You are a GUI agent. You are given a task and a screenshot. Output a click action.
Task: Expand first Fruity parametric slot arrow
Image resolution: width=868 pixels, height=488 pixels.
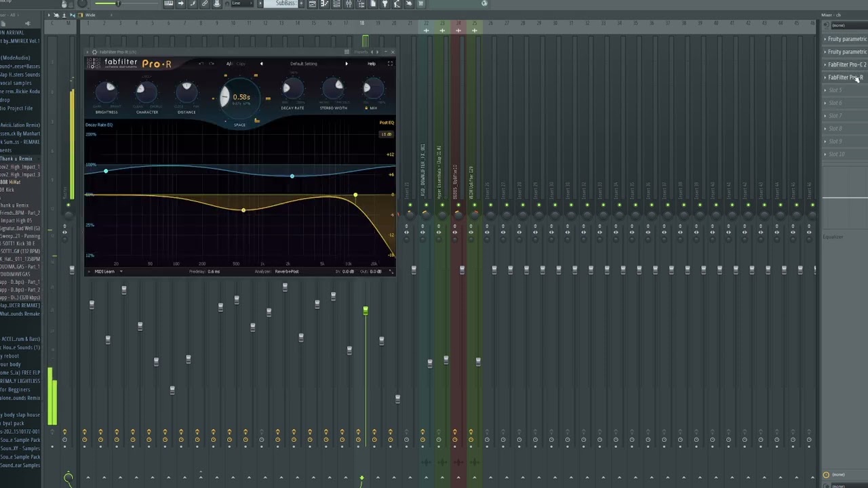click(x=825, y=39)
